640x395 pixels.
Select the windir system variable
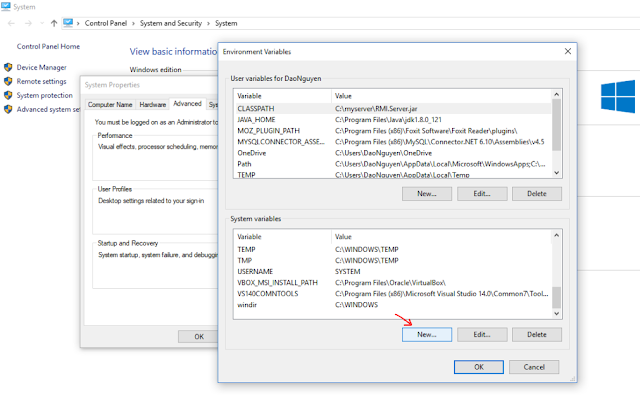coord(393,305)
